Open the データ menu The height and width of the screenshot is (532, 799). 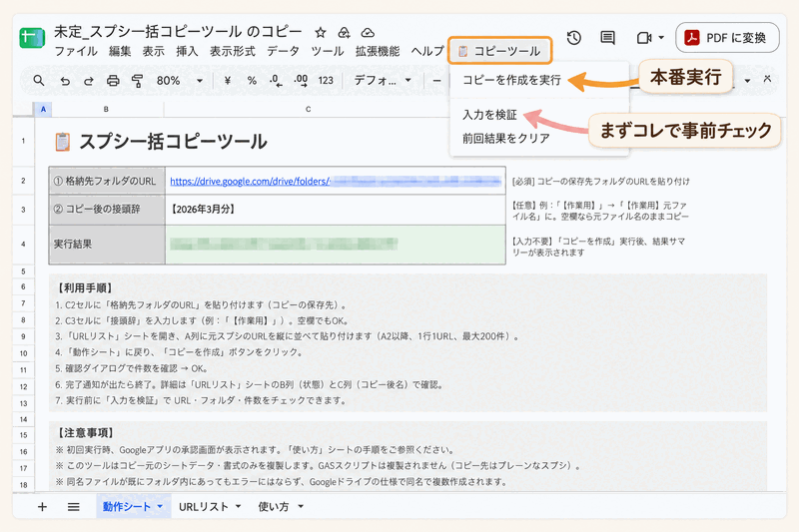(283, 52)
